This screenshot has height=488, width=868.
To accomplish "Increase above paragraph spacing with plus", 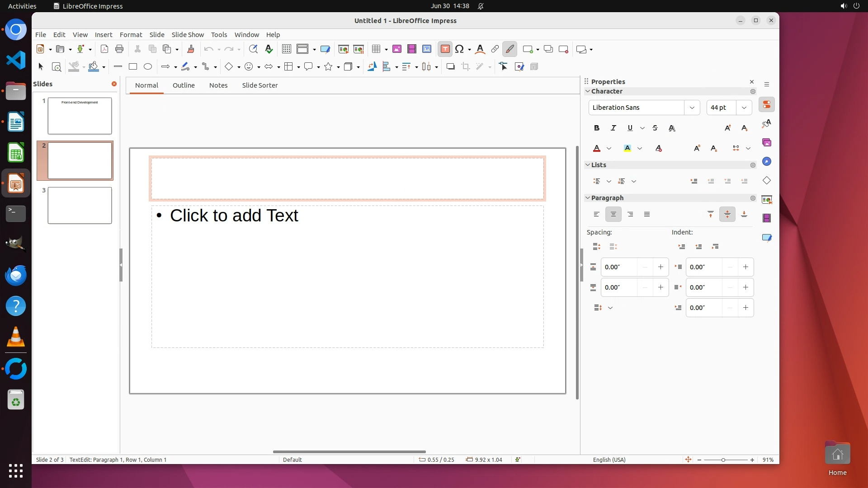I will [x=660, y=267].
